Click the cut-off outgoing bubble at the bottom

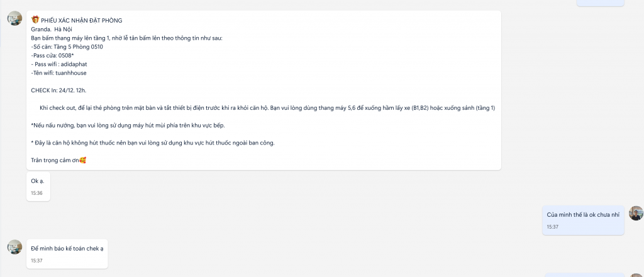pyautogui.click(x=585, y=275)
